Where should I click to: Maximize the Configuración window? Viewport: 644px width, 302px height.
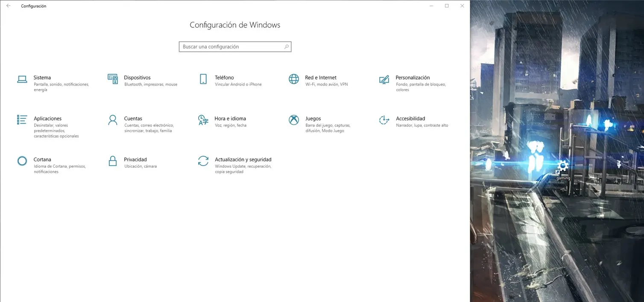click(447, 6)
